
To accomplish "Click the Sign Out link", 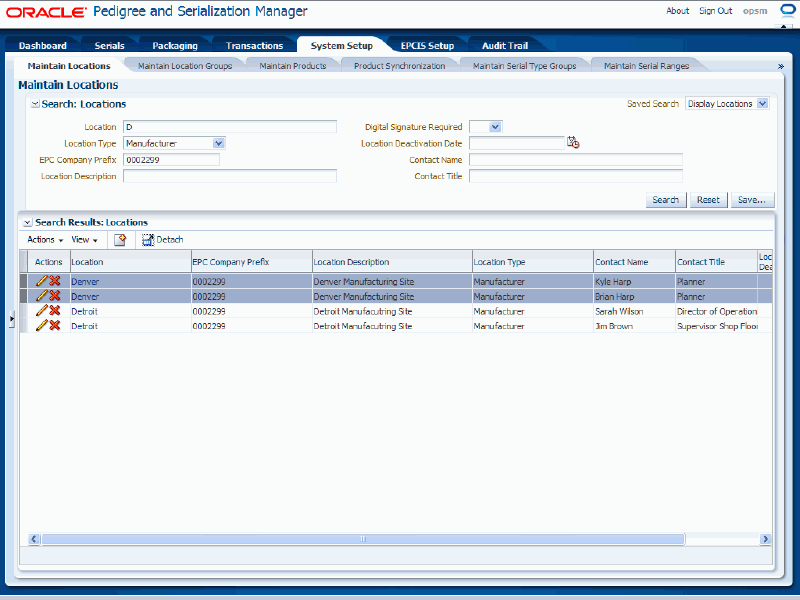I will pyautogui.click(x=715, y=11).
